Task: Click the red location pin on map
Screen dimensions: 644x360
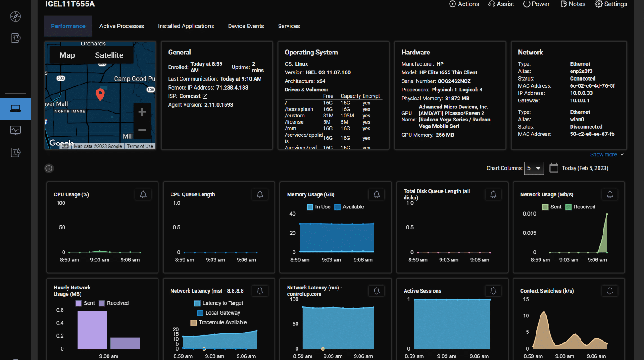Action: click(100, 94)
